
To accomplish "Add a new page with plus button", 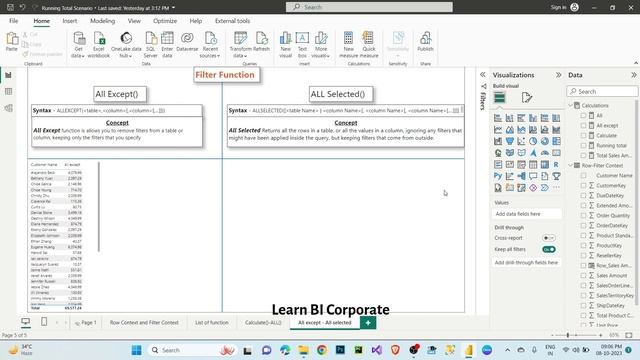I will [368, 323].
